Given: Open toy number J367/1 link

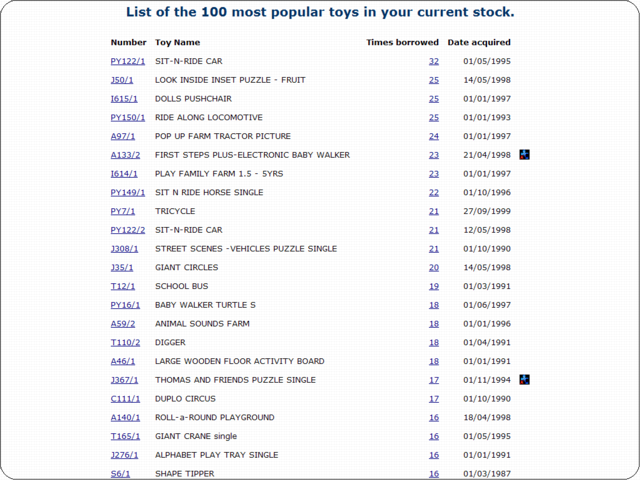Looking at the screenshot, I should click(x=124, y=380).
